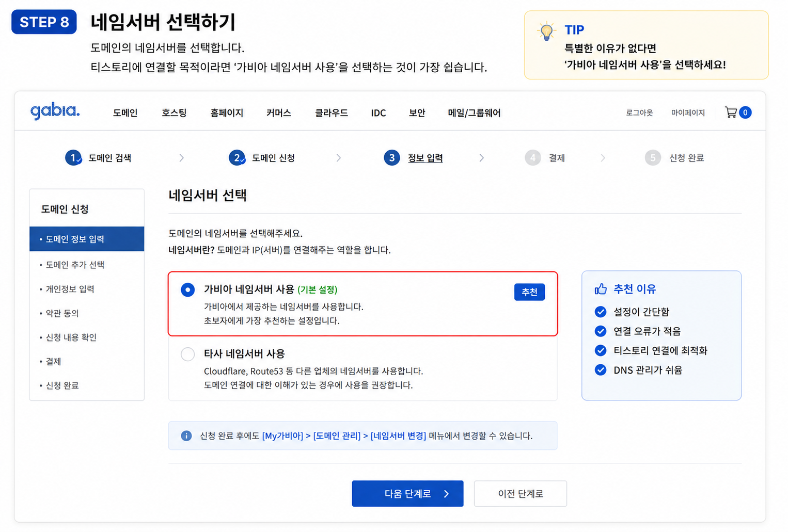
Task: Click the [네임서버 변경] link in the notice
Action: point(398,436)
